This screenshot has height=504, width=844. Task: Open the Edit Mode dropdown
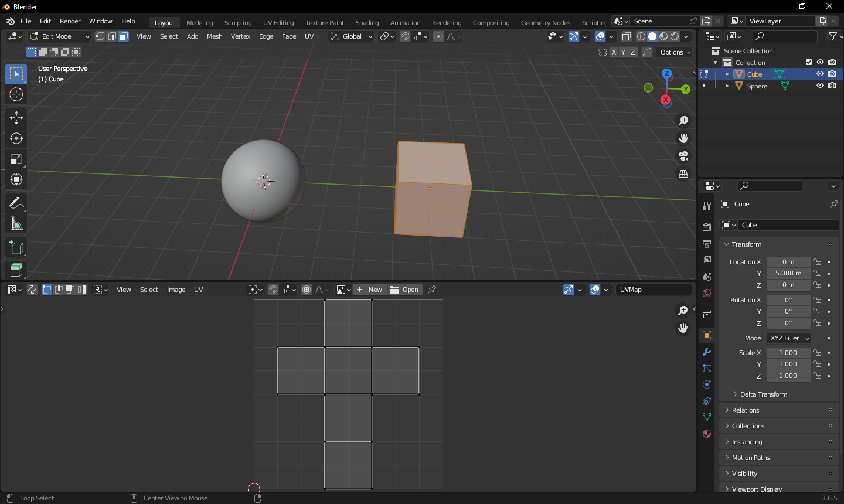[x=59, y=36]
